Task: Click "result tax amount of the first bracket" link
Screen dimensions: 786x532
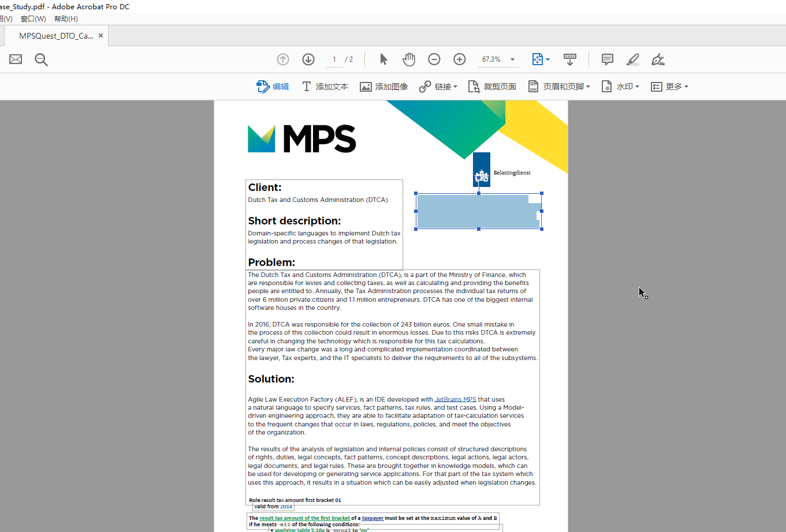Action: (305, 518)
